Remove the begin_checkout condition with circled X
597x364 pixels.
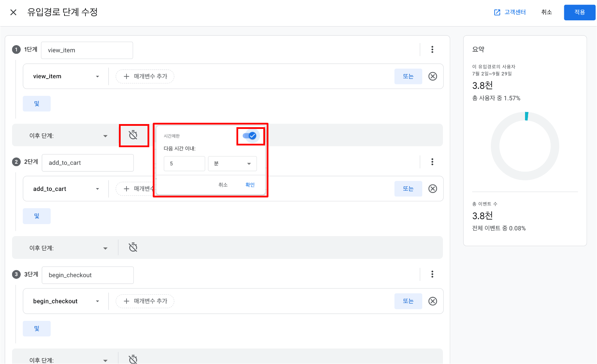pyautogui.click(x=433, y=301)
